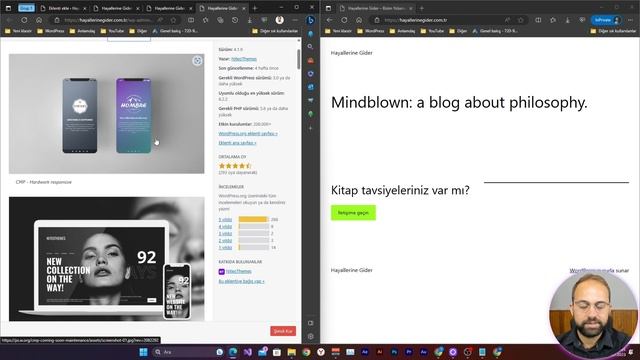Click the green İletişime geçin button
This screenshot has height=360, width=640.
pyautogui.click(x=353, y=213)
